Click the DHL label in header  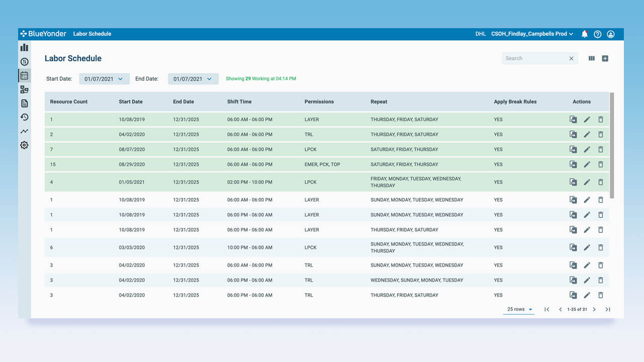[x=480, y=34]
